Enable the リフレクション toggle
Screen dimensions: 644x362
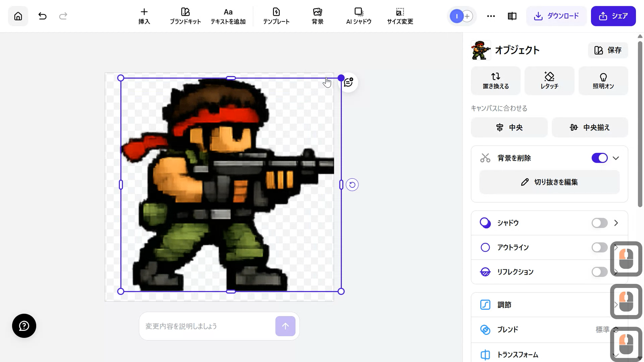point(600,272)
